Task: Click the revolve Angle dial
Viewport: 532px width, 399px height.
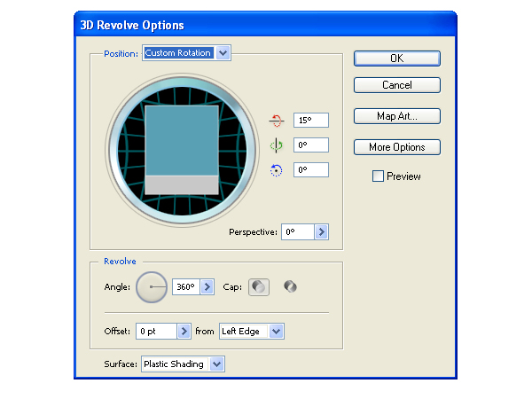Action: tap(152, 287)
